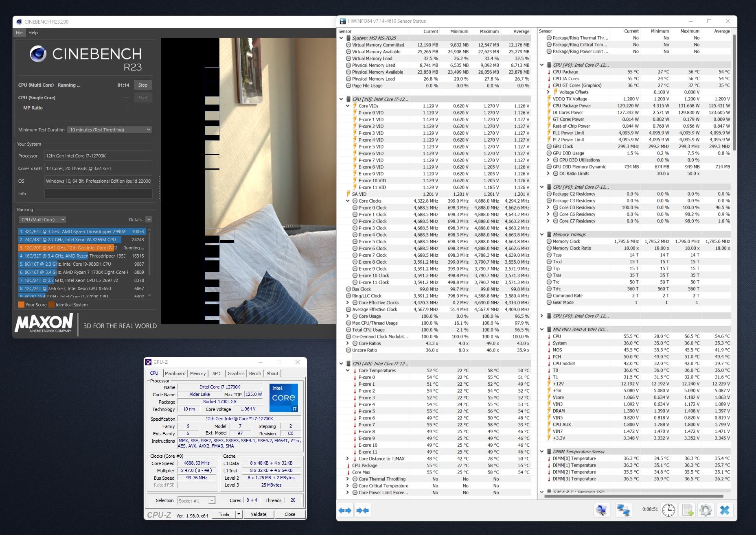Image resolution: width=756 pixels, height=535 pixels.
Task: Expand the Core C0 Residency node
Action: [548, 207]
